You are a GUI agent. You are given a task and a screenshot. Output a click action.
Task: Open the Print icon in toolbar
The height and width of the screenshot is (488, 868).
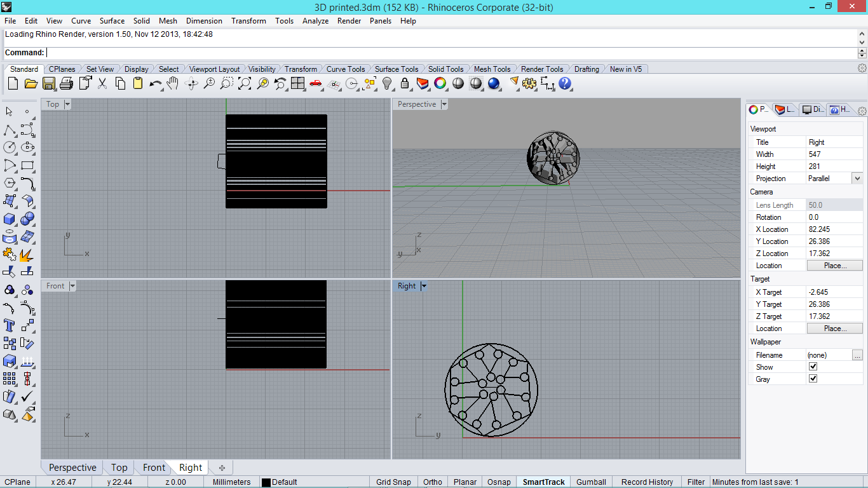(x=67, y=83)
